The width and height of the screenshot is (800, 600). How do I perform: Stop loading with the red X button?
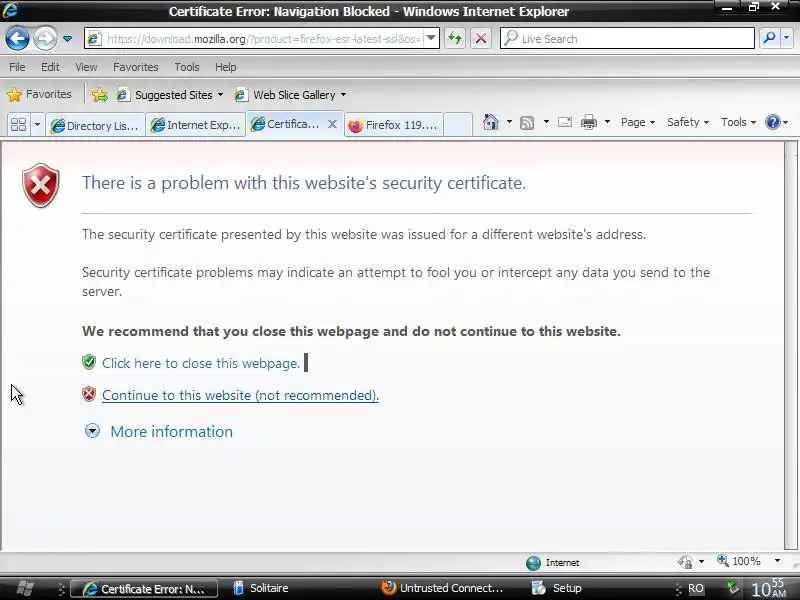(481, 39)
